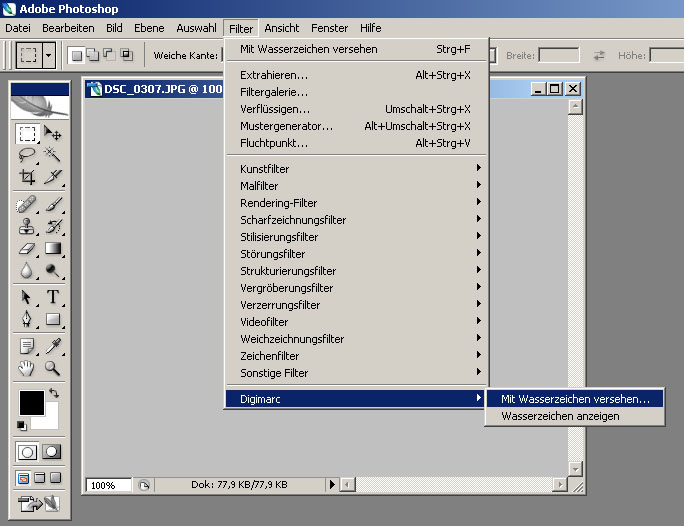Choose Verflüssigen from Filter menu
This screenshot has width=684, height=526.
pyautogui.click(x=356, y=109)
